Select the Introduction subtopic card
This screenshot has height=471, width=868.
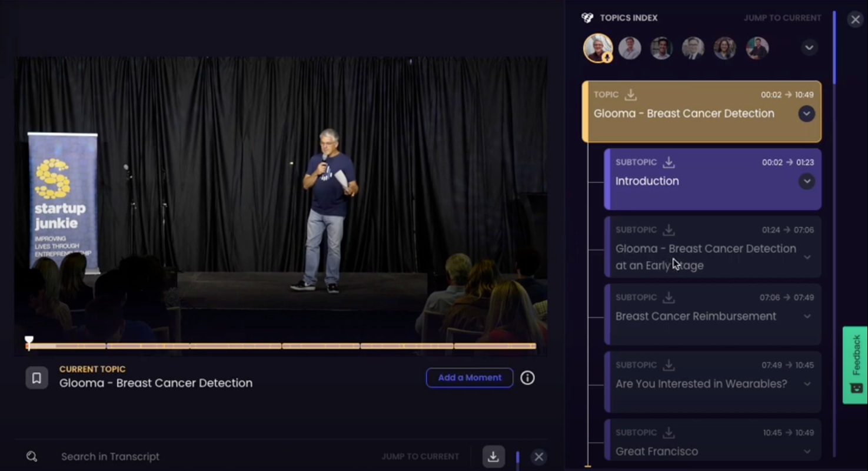[713, 179]
